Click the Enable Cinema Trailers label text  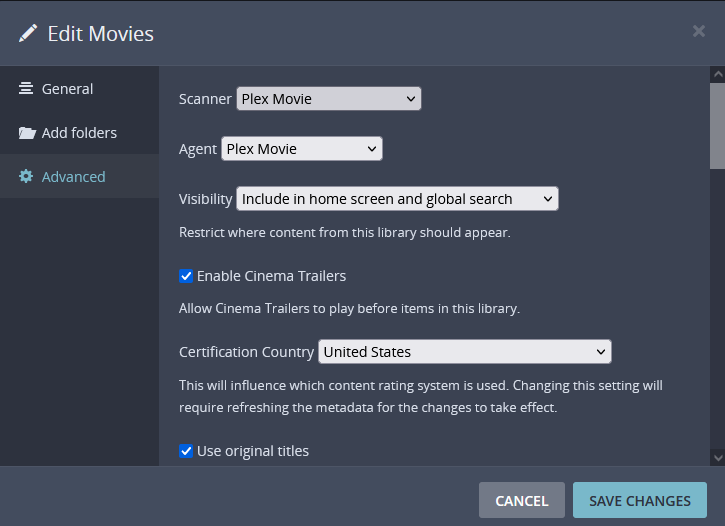271,276
